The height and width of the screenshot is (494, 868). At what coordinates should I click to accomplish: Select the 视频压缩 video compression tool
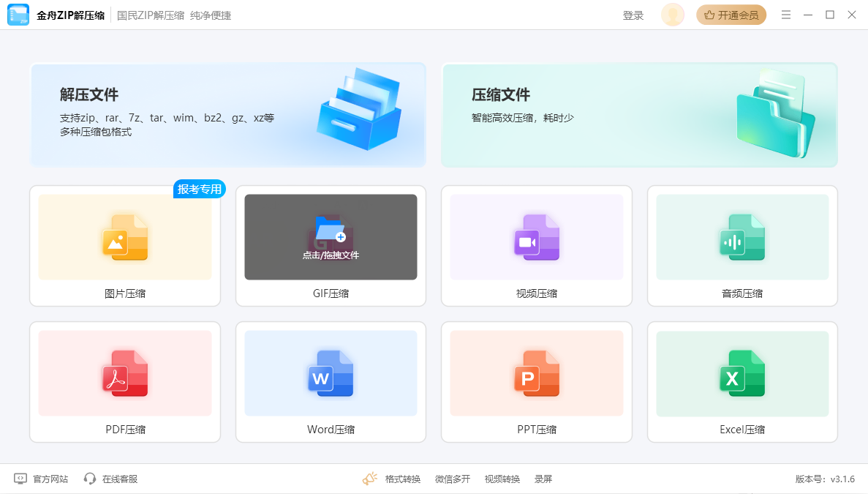pos(536,245)
